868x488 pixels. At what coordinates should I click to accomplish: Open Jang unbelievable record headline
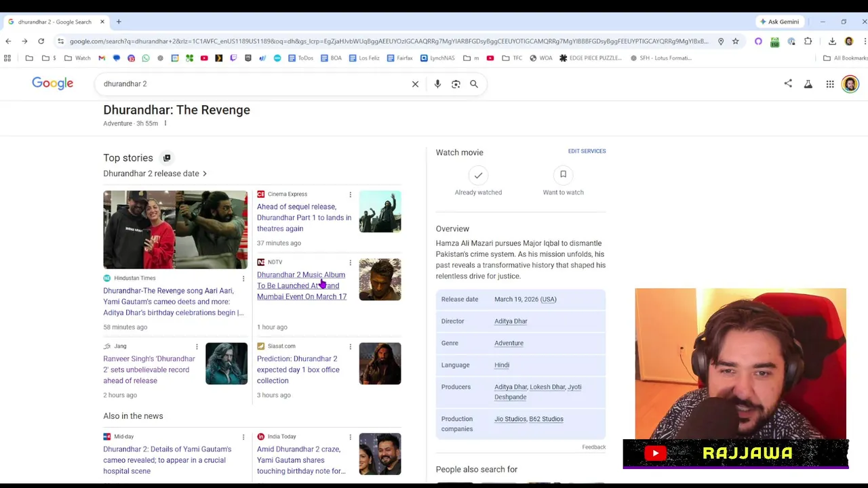tap(149, 369)
